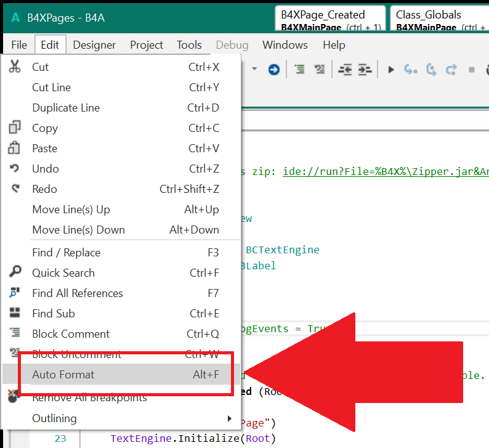Image resolution: width=489 pixels, height=448 pixels.
Task: Open the Project menu
Action: click(x=146, y=45)
